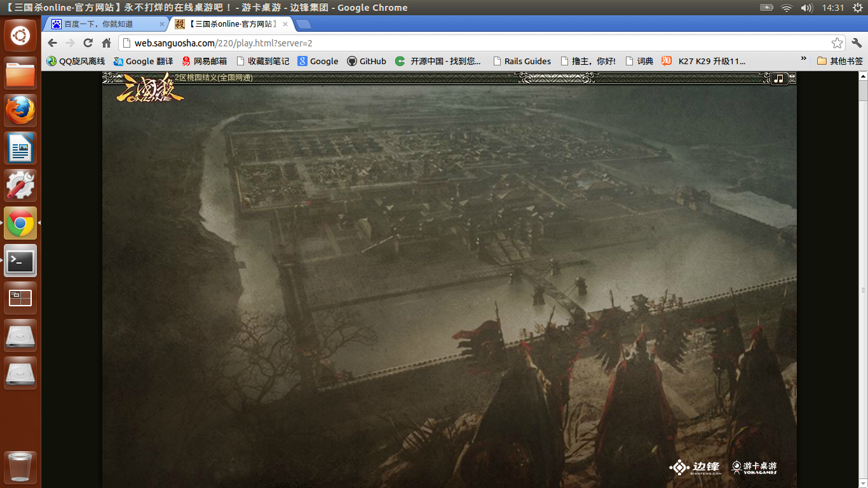Open the Wi-Fi network indicator
The height and width of the screenshot is (488, 868).
(x=787, y=8)
